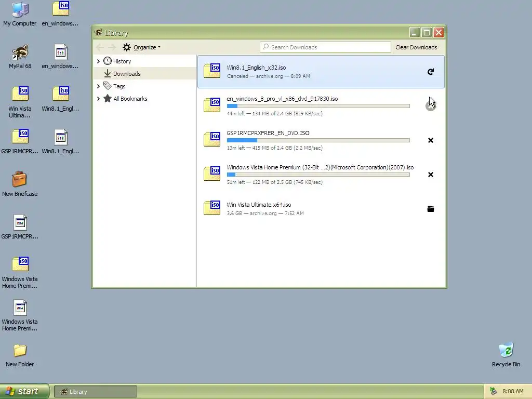Click the Win Vista Ultimate x64.iso icon in list

[212, 208]
